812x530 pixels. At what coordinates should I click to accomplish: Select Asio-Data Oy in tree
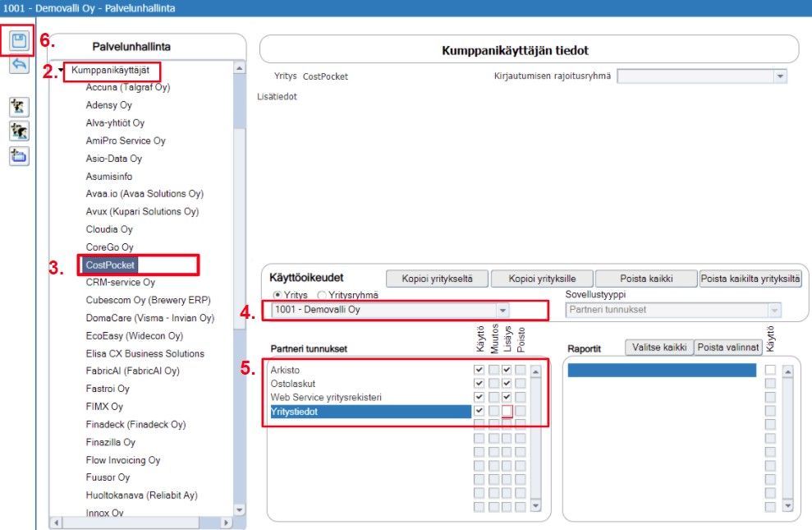coord(114,159)
